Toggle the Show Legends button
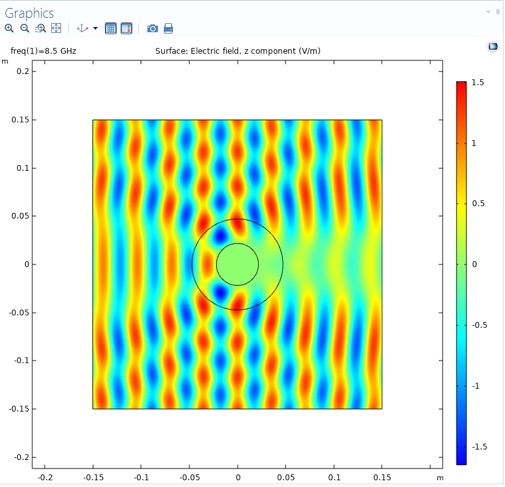505x487 pixels. (x=127, y=28)
